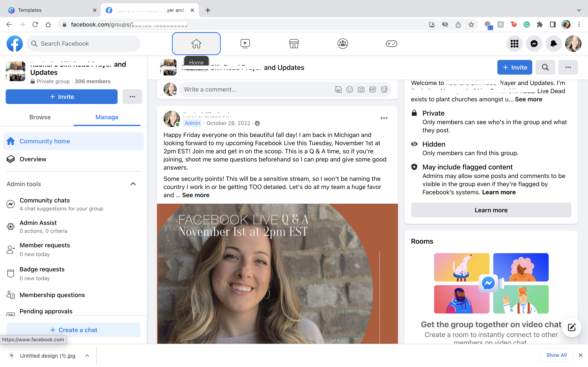Open Messenger from the top bar

tap(534, 44)
